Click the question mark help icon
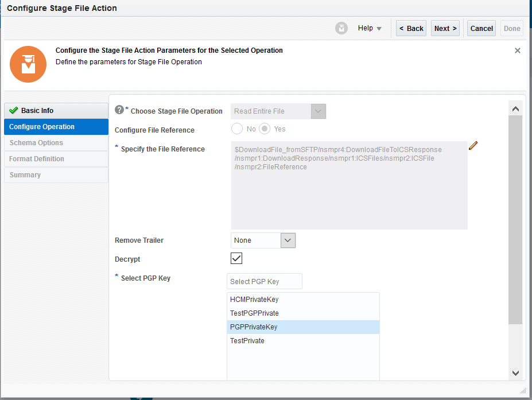 119,110
